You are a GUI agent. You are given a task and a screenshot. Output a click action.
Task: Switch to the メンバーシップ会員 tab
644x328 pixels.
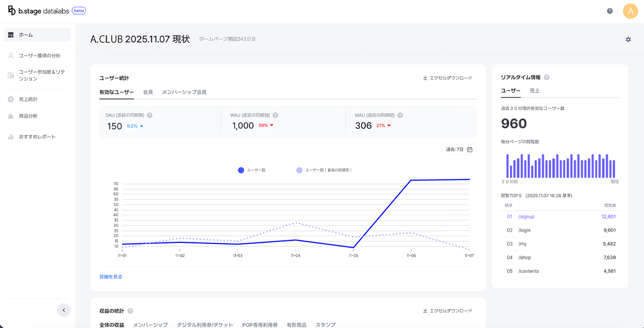[184, 92]
